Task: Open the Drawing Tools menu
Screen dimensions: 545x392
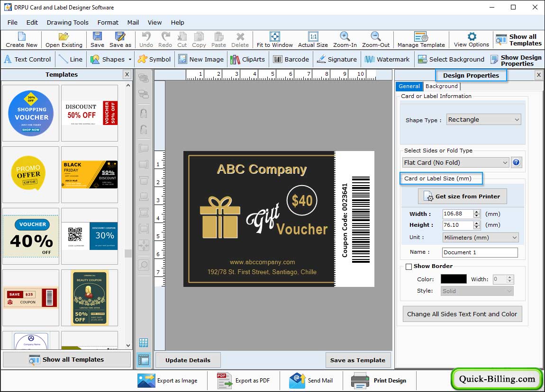Action: (x=67, y=22)
